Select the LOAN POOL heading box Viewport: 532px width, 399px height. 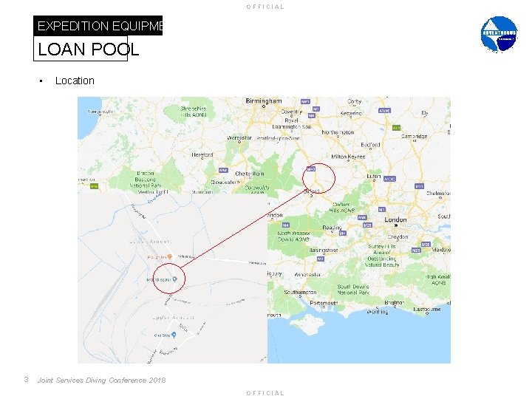[x=81, y=49]
